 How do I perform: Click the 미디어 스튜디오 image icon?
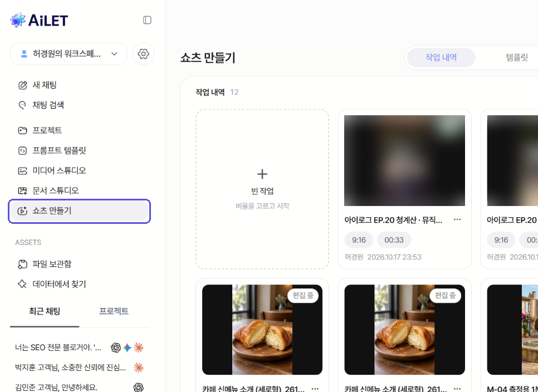(23, 170)
